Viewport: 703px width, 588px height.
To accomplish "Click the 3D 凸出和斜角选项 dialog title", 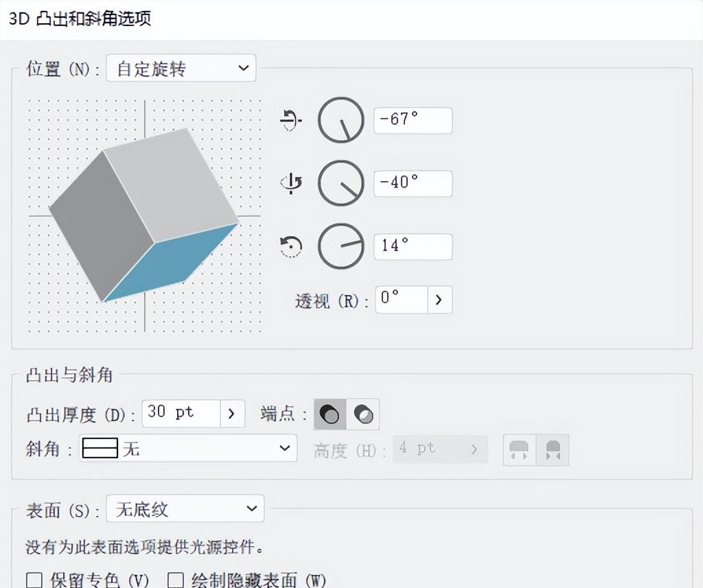I will pos(80,19).
